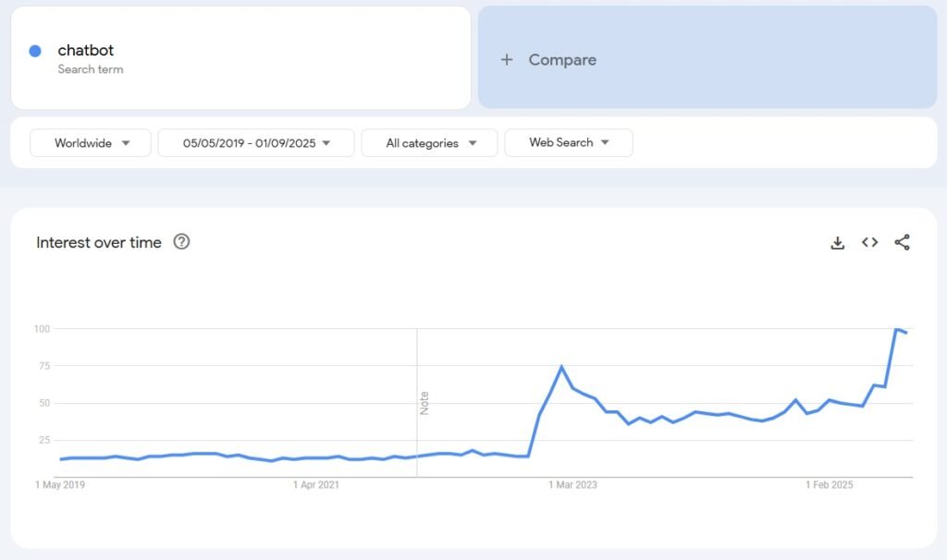Image resolution: width=947 pixels, height=560 pixels.
Task: Open the Worldwide region dropdown
Action: (91, 143)
